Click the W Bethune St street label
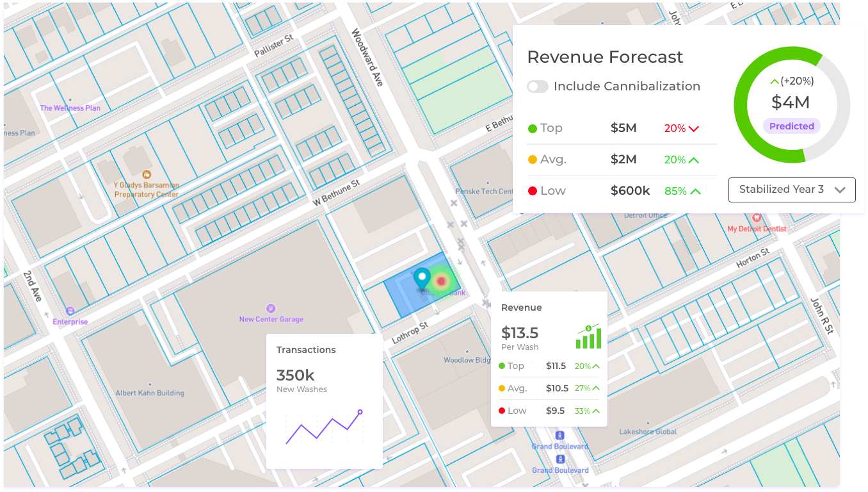Screen dimensions: 868x492 click(337, 192)
